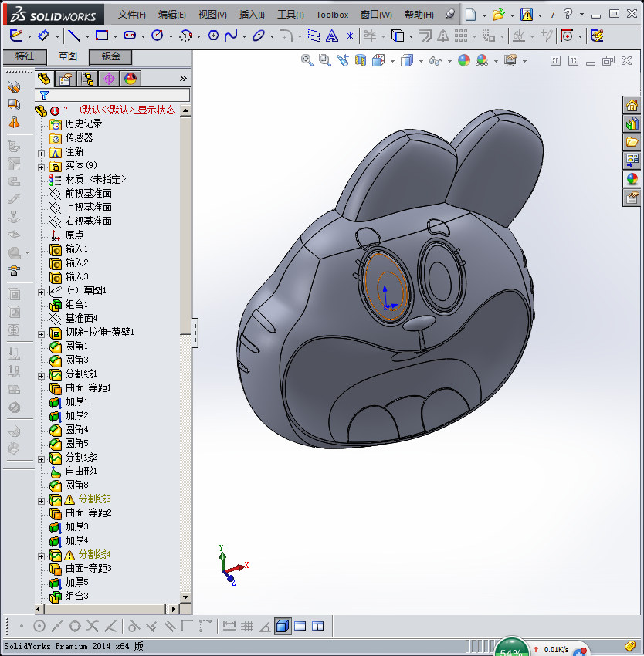The image size is (644, 656).
Task: Open the view orientation dropdown arrow
Action: click(392, 62)
